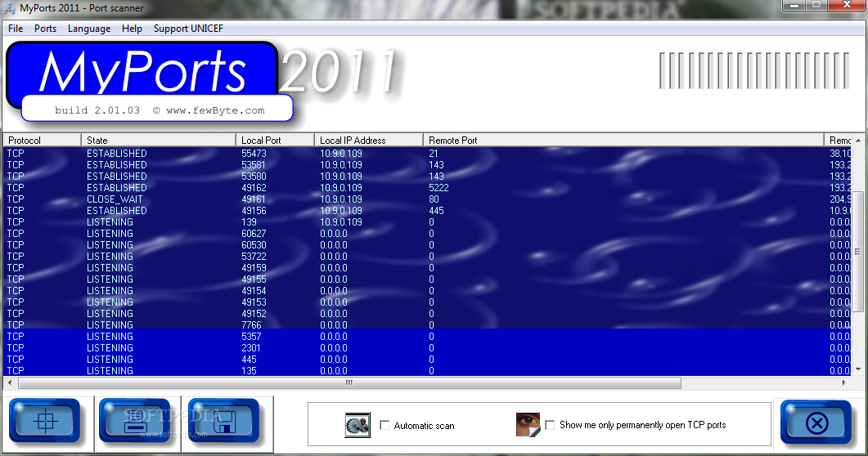Check Show me only permanently open TCP ports
868x456 pixels.
pos(550,424)
